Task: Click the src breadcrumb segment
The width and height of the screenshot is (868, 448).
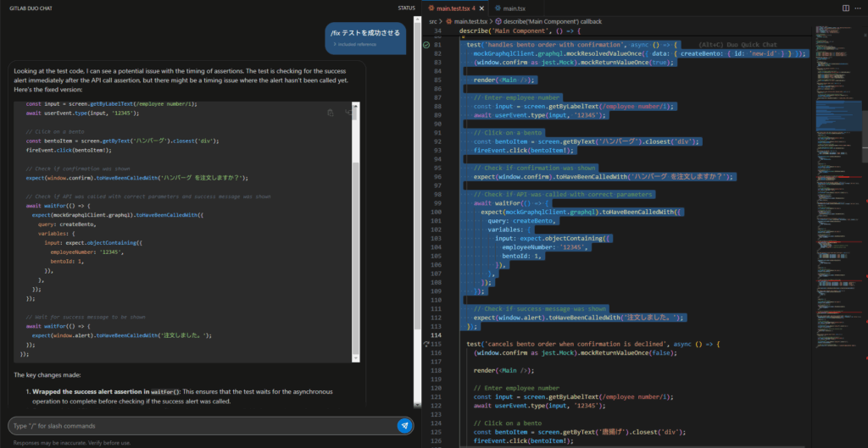Action: coord(433,21)
